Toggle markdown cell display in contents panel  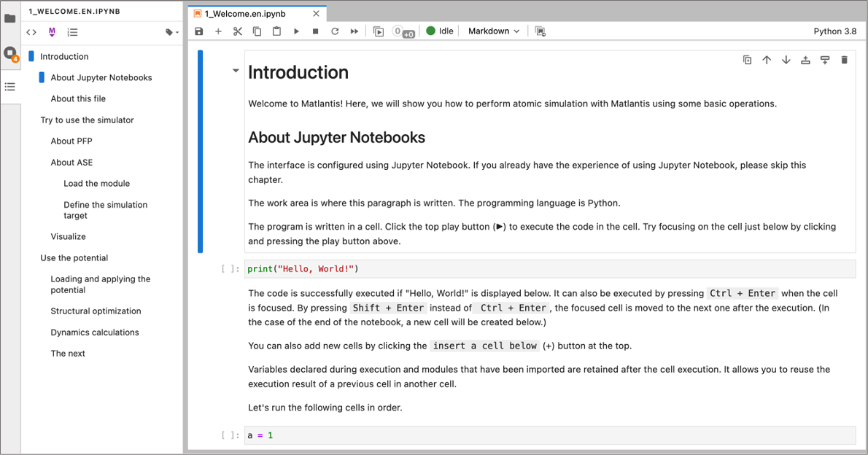[52, 32]
